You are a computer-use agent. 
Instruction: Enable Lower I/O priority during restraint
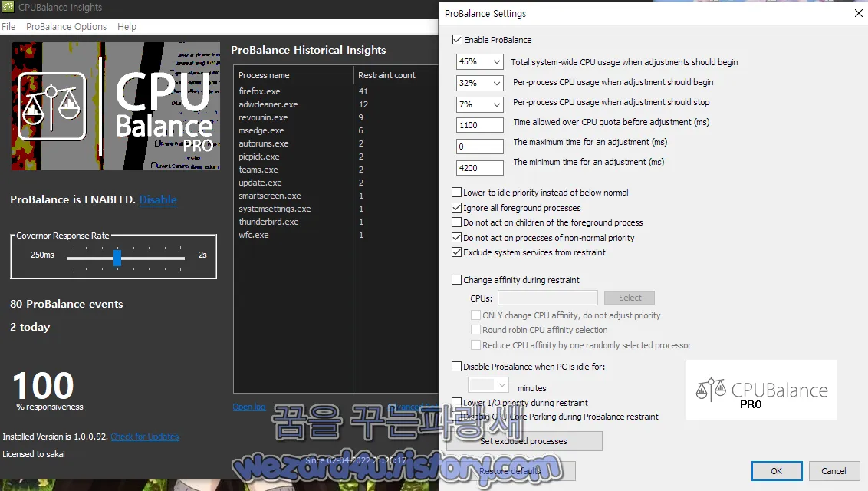tap(457, 403)
